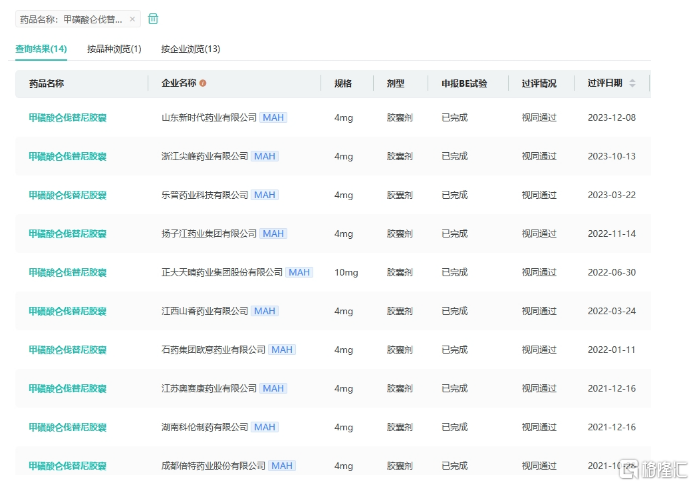Click the 过评日期 column header label
694x486 pixels.
pyautogui.click(x=605, y=83)
